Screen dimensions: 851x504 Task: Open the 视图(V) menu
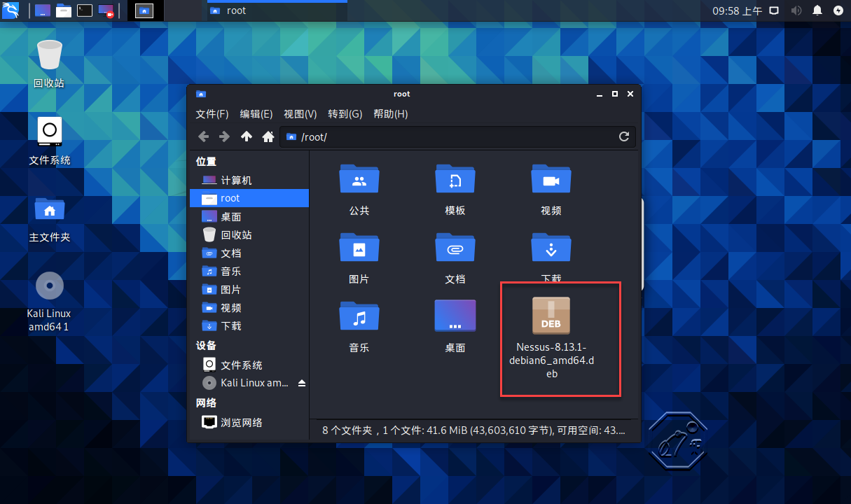coord(300,113)
